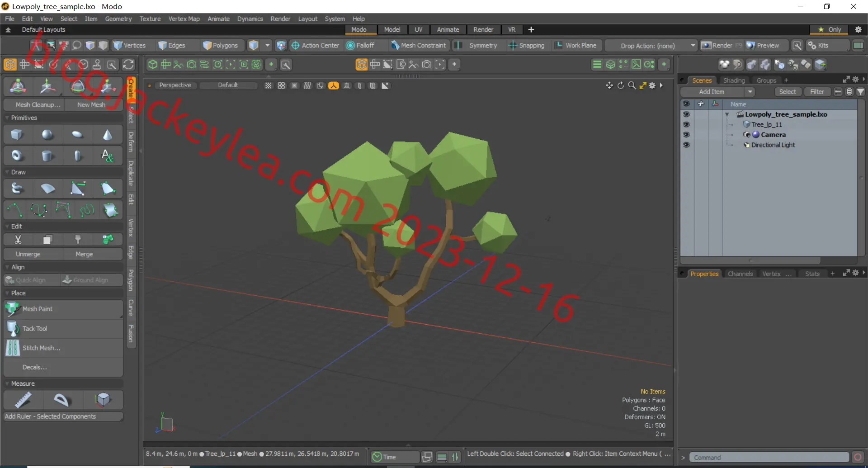The width and height of the screenshot is (868, 468).
Task: Hide the Directional Light visibility
Action: tap(686, 145)
